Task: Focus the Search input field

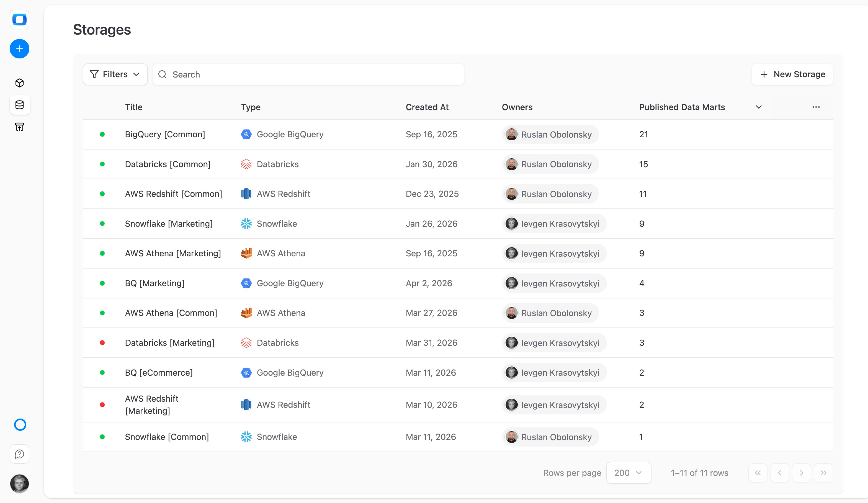Action: click(309, 74)
